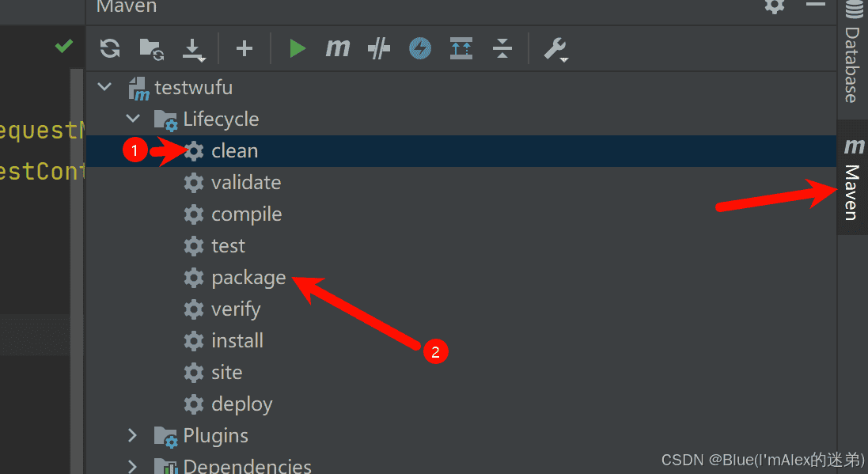Viewport: 868px width, 474px height.
Task: Click the Expand All toolbar button
Action: click(x=461, y=48)
